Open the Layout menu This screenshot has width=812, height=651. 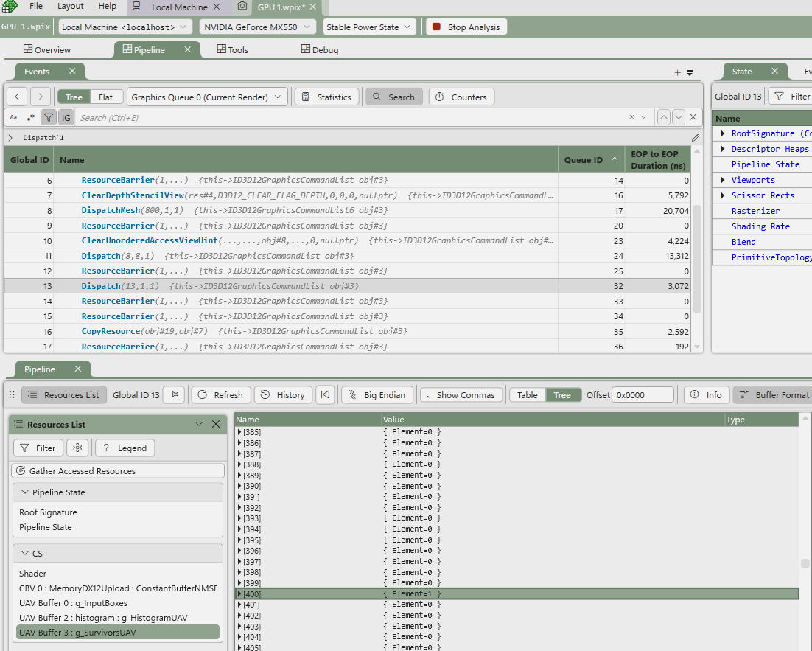tap(71, 6)
